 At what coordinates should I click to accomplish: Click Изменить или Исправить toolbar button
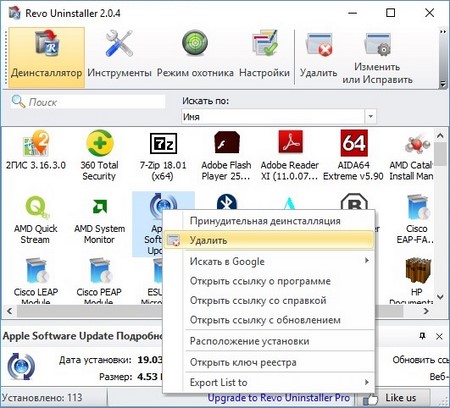[377, 57]
